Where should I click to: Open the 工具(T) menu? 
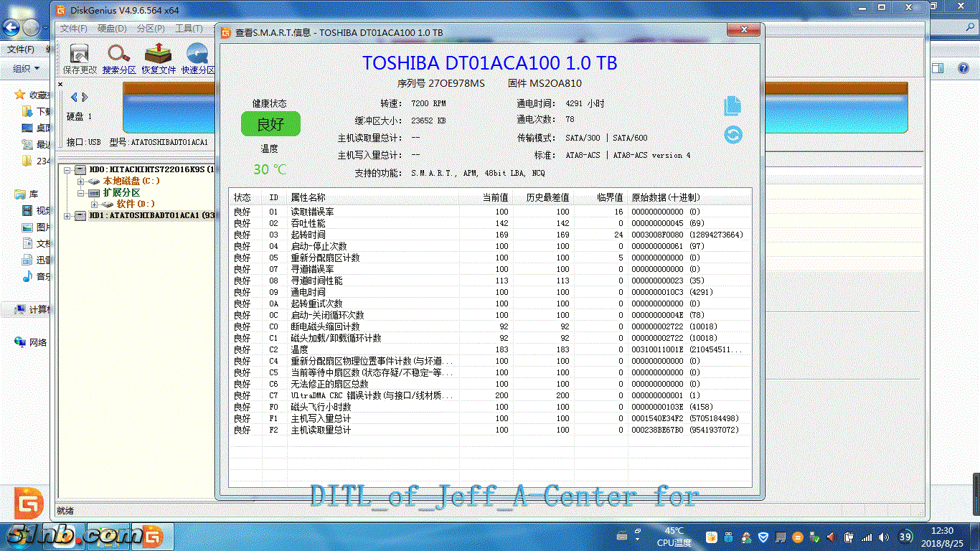pyautogui.click(x=188, y=29)
